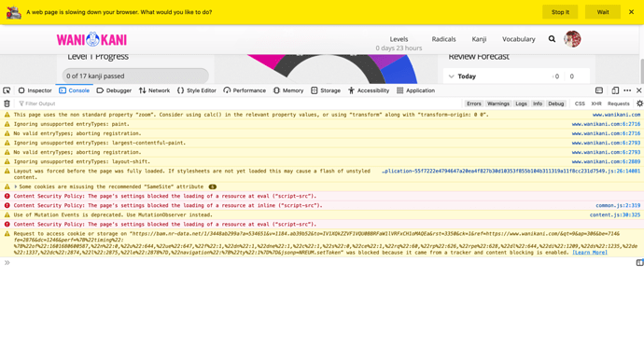
Task: Switch to the Style Editor tab
Action: (x=197, y=90)
